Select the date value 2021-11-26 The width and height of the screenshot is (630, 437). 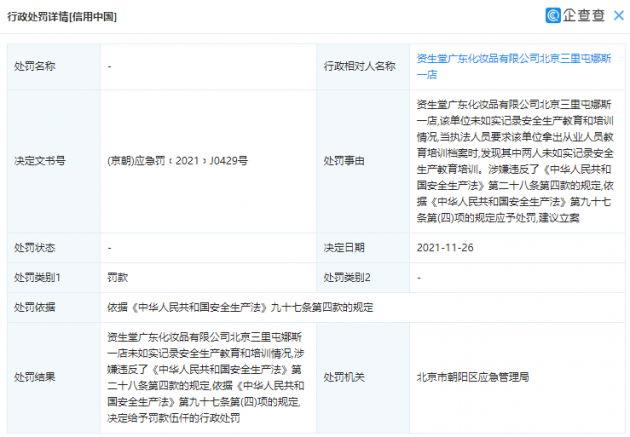pyautogui.click(x=445, y=247)
